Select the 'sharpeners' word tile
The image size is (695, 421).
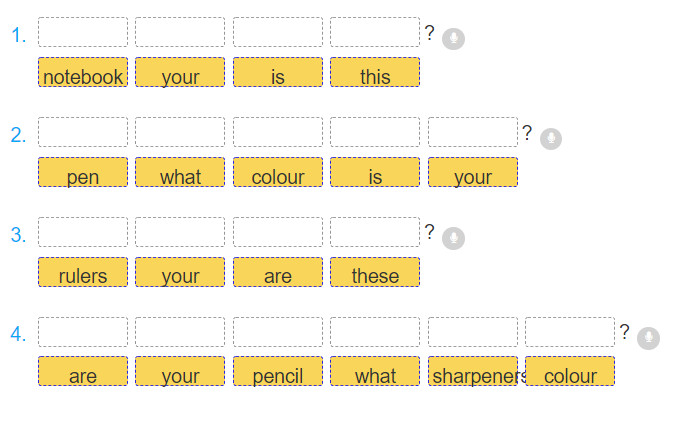[473, 371]
